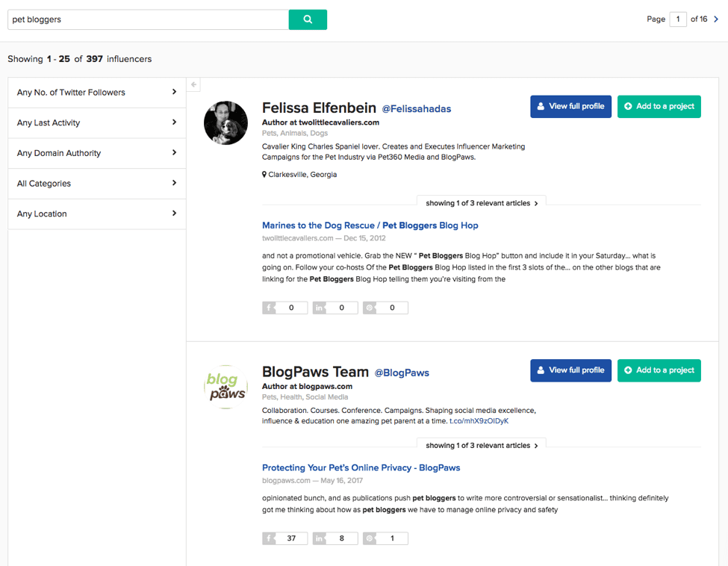Add BlogPaws Team to a project

(659, 370)
